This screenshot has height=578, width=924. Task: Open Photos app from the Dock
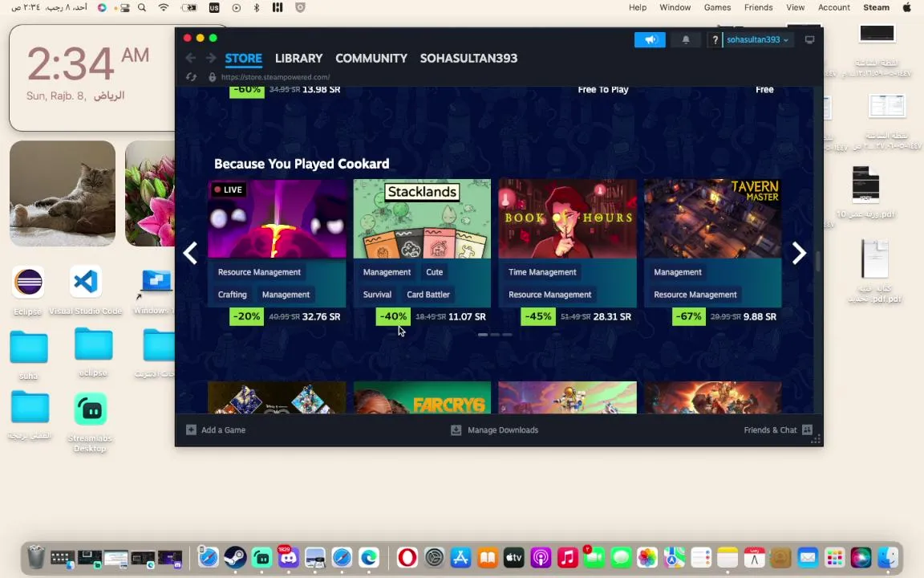(647, 557)
